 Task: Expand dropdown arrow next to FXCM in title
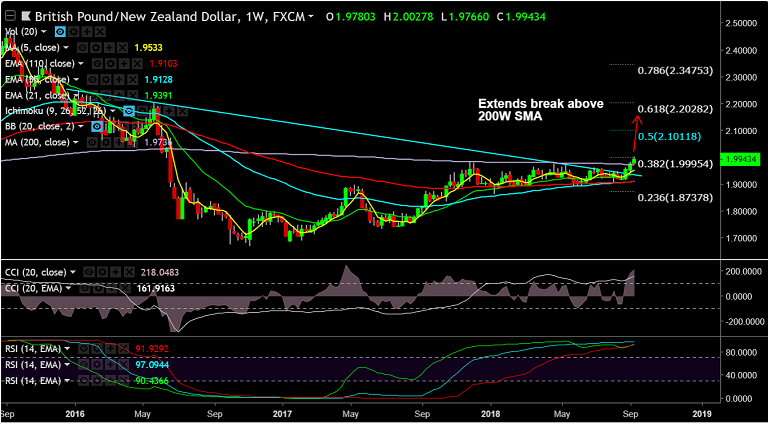point(311,17)
